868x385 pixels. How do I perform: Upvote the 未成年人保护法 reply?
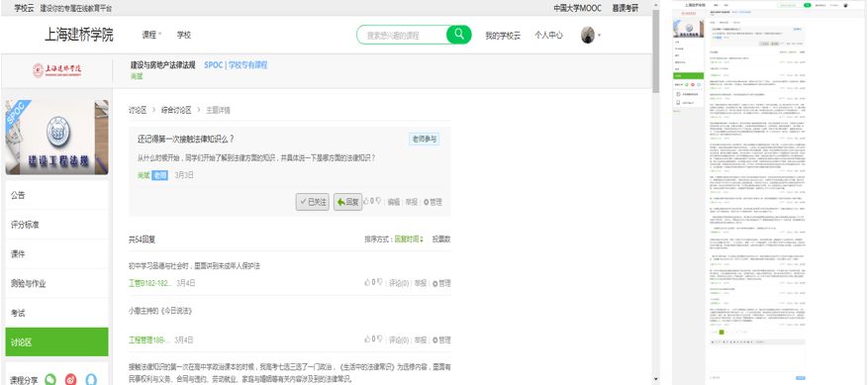pos(367,282)
